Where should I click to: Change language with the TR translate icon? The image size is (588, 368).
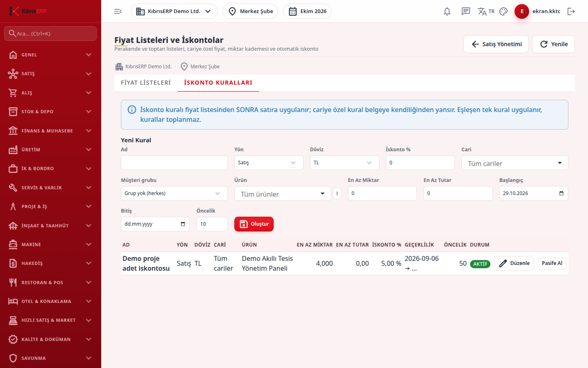486,11
